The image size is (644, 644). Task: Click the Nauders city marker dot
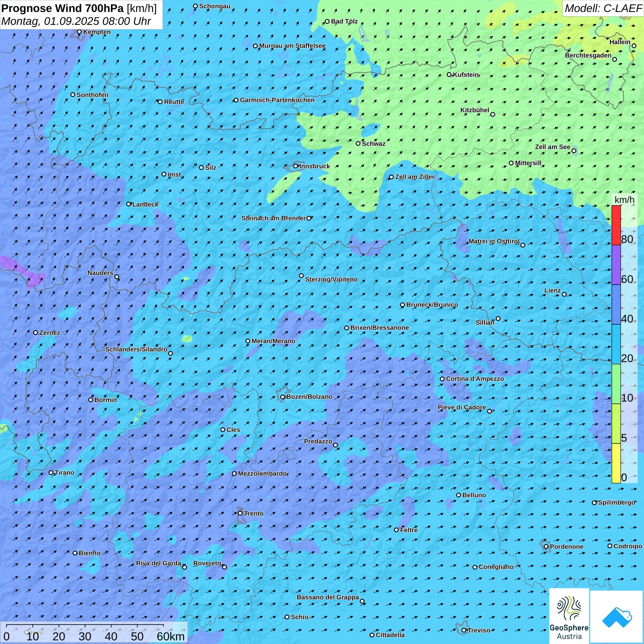click(117, 277)
